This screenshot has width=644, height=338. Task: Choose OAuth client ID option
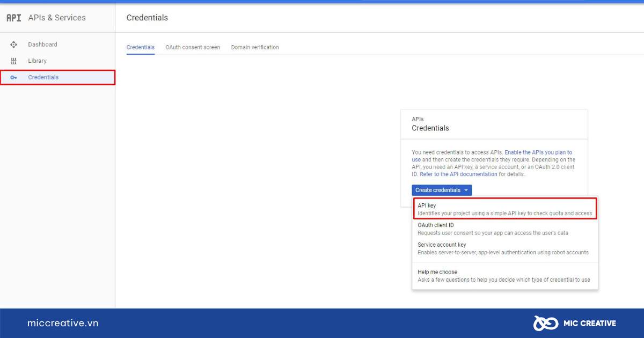(x=505, y=229)
